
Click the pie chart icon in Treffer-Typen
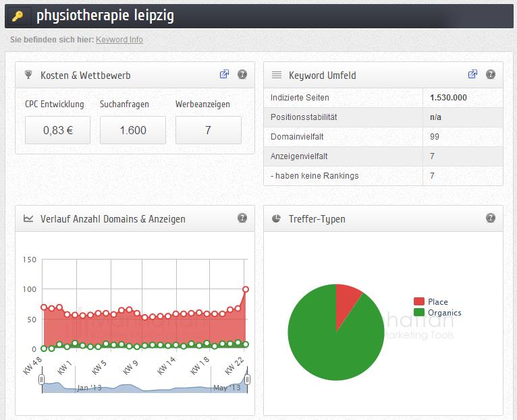(x=276, y=218)
